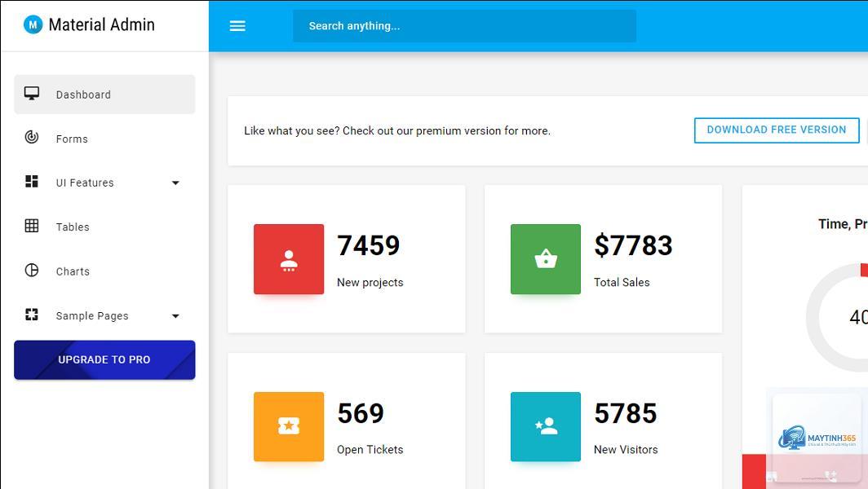
Task: Click the green Total Sales basket icon
Action: (x=546, y=259)
